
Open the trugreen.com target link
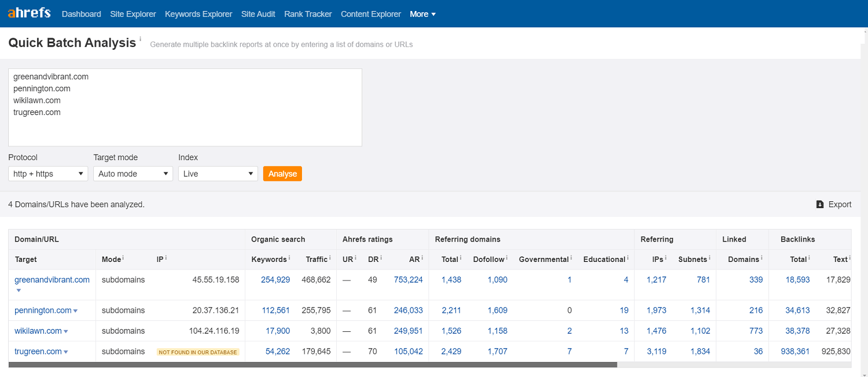(x=38, y=352)
